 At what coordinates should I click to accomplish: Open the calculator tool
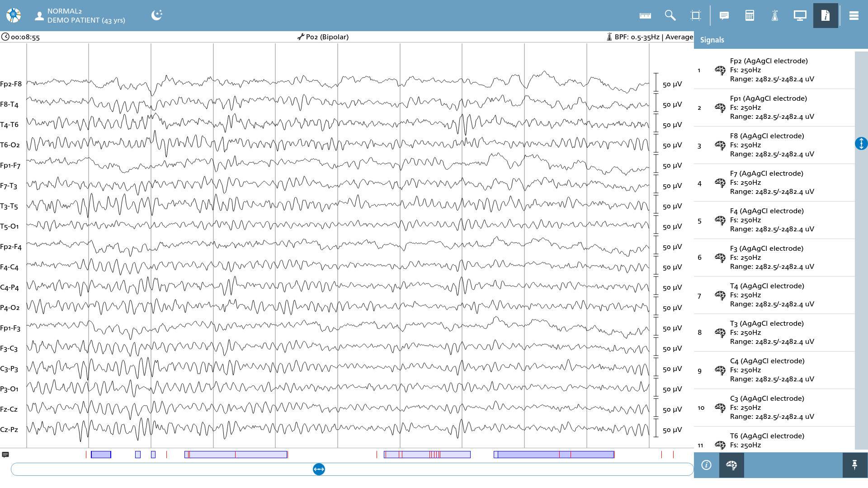point(750,16)
